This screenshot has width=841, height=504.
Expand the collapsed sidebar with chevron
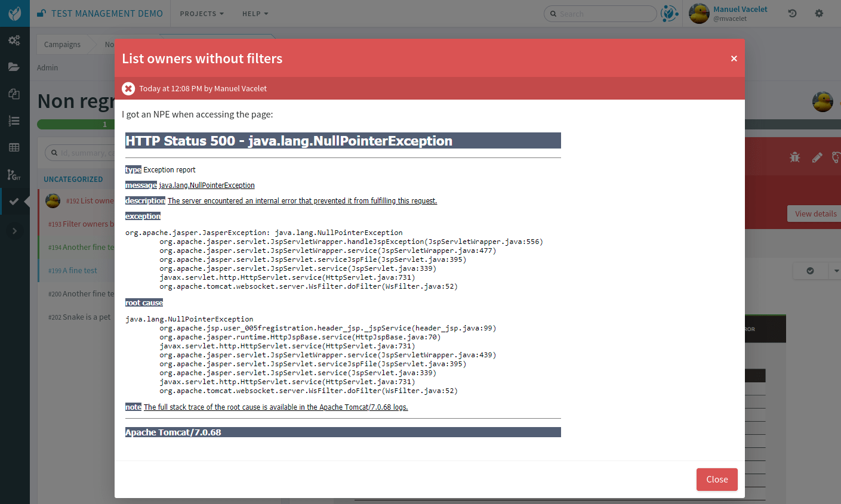pyautogui.click(x=14, y=231)
